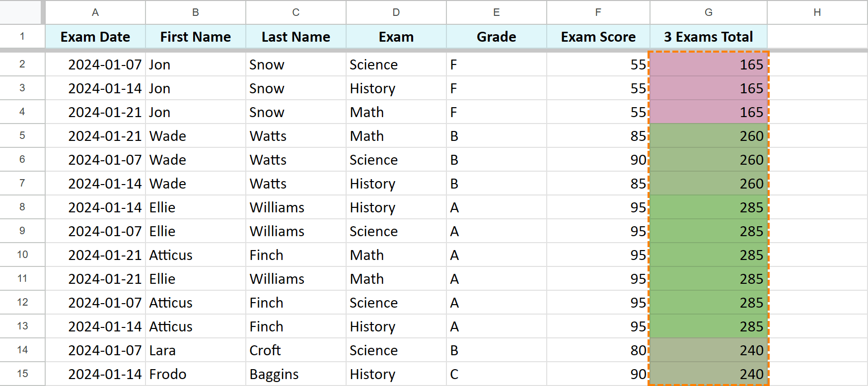This screenshot has height=386, width=868.
Task: Click an empty cell in column H row 2
Action: [817, 64]
